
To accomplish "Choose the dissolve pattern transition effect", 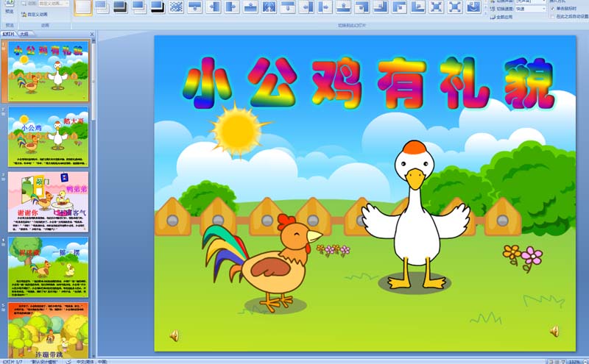I will tap(176, 7).
